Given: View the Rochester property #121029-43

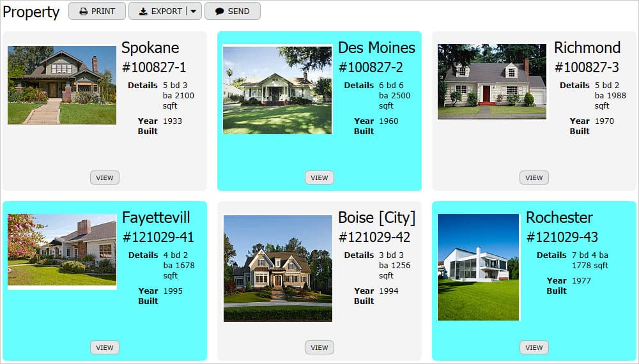Looking at the screenshot, I should click(534, 347).
